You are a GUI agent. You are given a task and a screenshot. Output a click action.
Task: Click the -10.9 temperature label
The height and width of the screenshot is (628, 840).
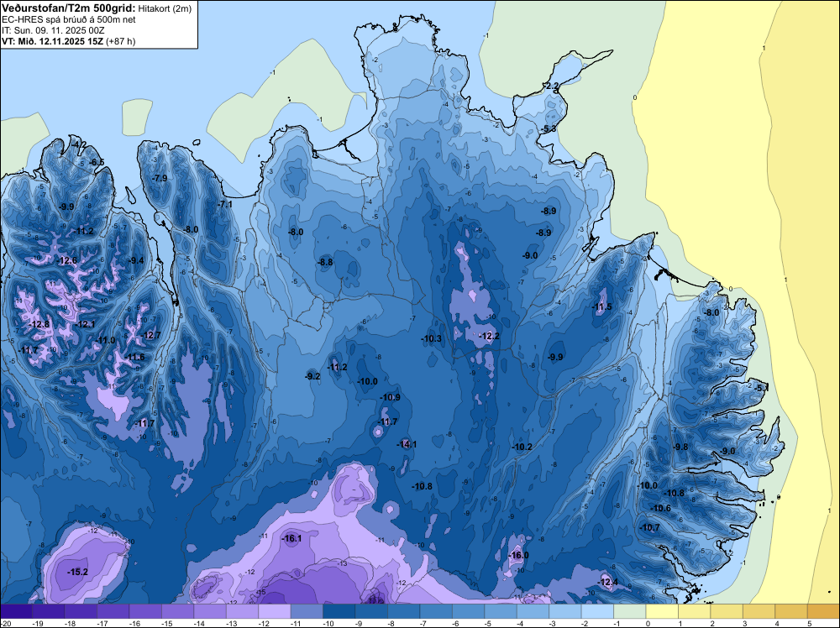click(x=390, y=397)
